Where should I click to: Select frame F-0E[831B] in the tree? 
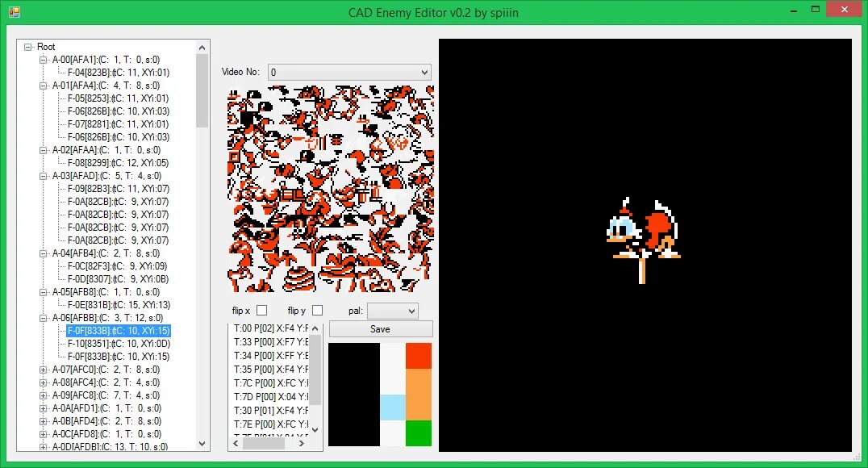[119, 305]
